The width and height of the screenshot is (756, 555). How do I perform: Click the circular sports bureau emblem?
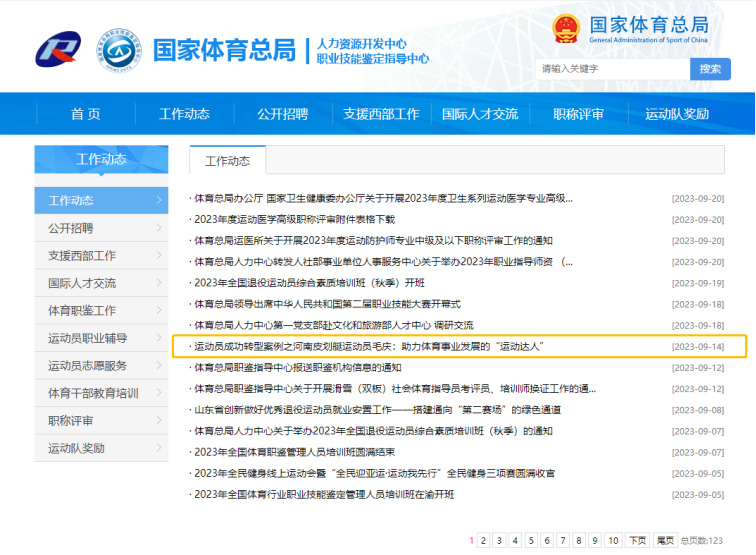click(x=118, y=49)
